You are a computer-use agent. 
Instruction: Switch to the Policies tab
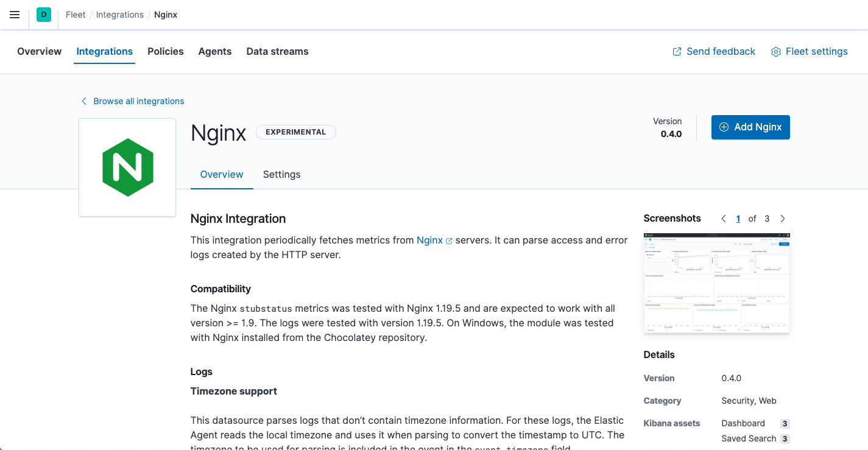click(165, 52)
